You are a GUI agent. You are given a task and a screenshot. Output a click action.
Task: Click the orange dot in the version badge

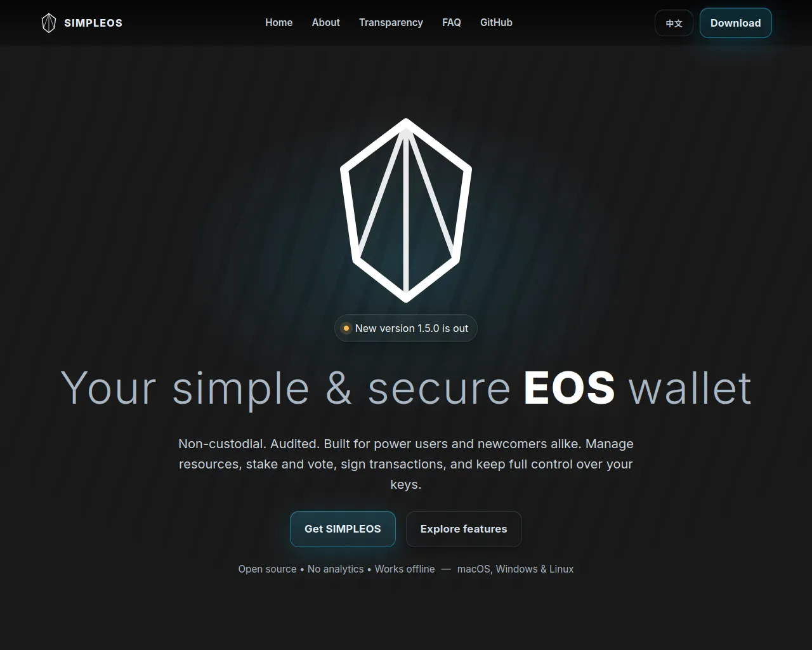(346, 328)
